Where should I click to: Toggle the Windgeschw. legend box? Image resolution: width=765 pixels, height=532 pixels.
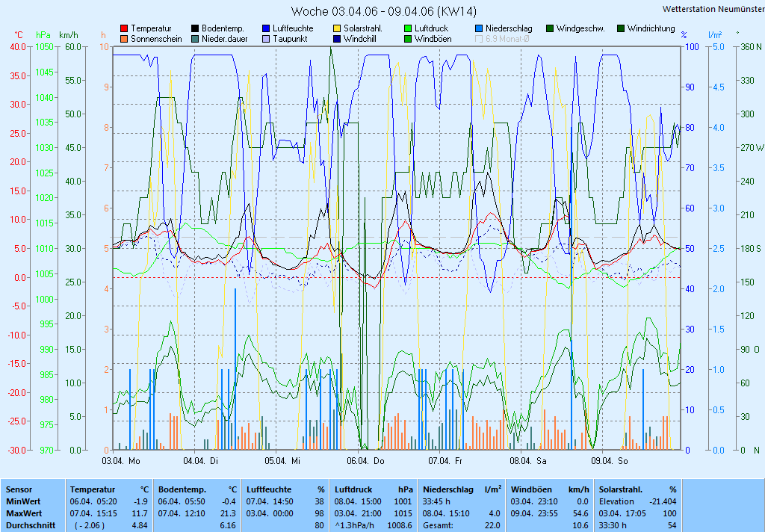550,28
